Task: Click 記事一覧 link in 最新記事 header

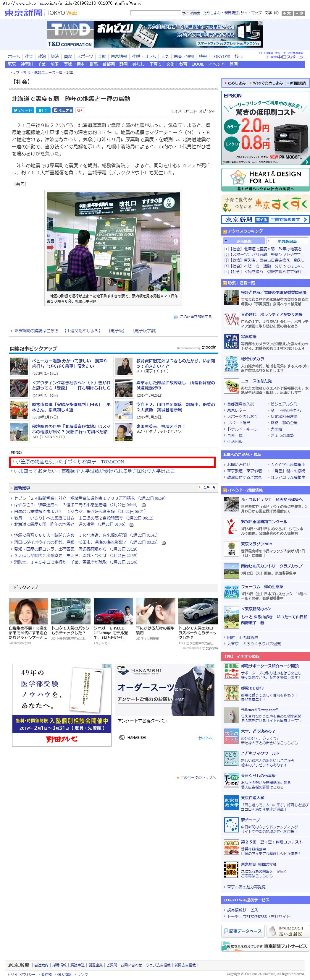Action: click(209, 487)
